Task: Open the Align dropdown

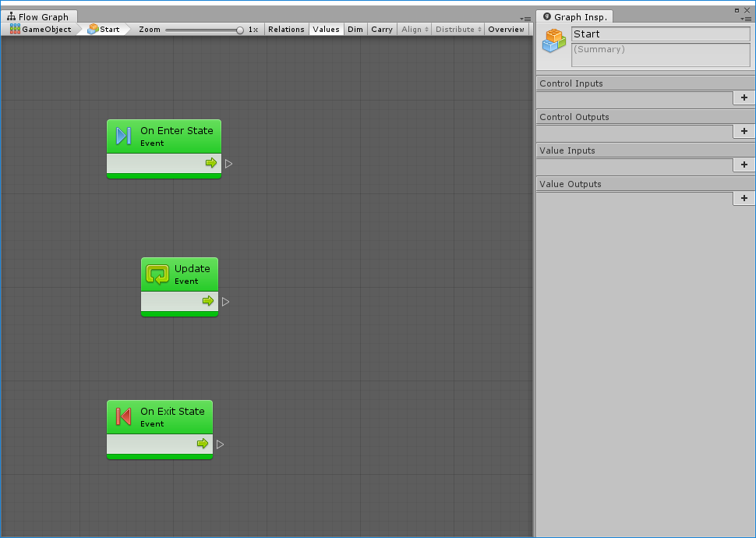Action: (x=414, y=30)
